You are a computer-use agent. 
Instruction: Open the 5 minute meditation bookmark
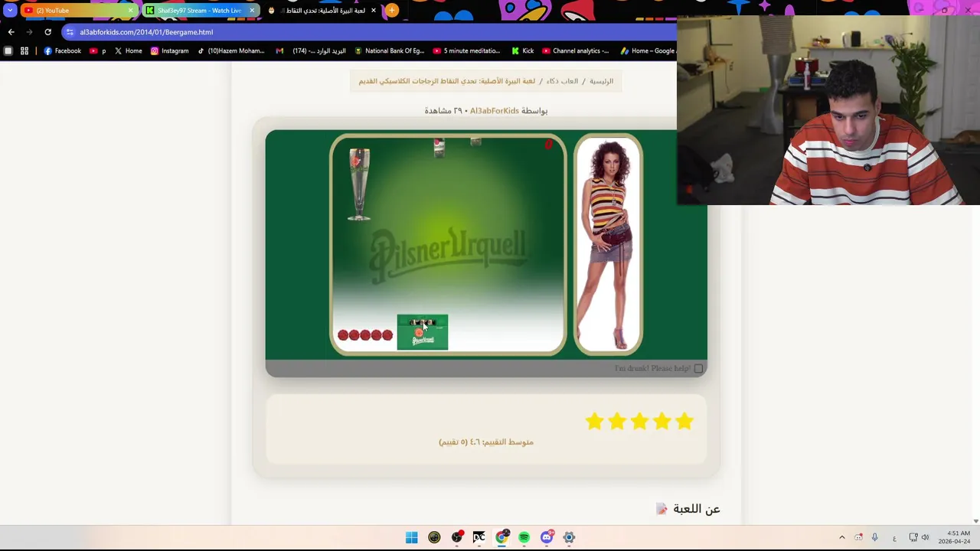click(466, 51)
